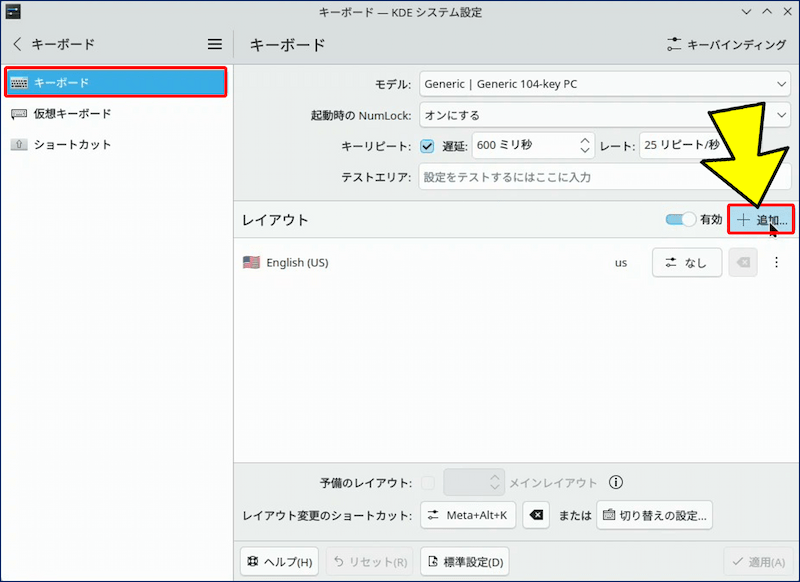Click the info icon next to メインレイアウト

click(x=616, y=483)
